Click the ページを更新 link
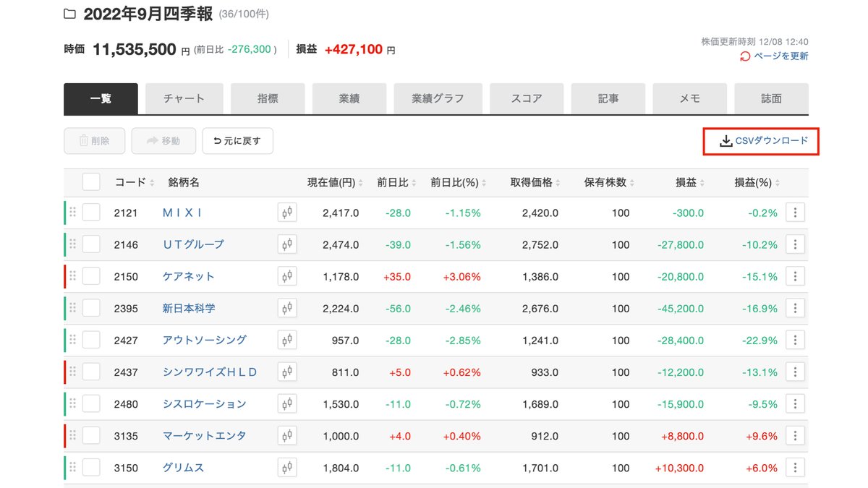The height and width of the screenshot is (488, 868). (781, 56)
